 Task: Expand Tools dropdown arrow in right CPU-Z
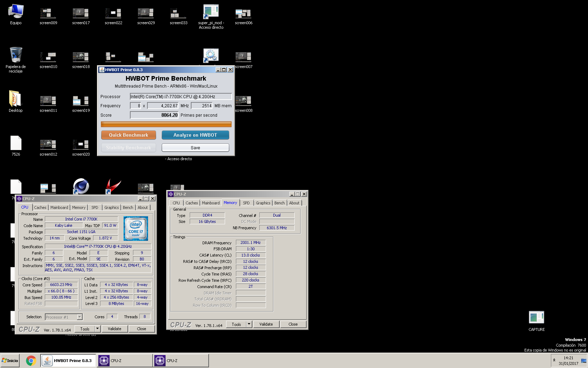[249, 324]
